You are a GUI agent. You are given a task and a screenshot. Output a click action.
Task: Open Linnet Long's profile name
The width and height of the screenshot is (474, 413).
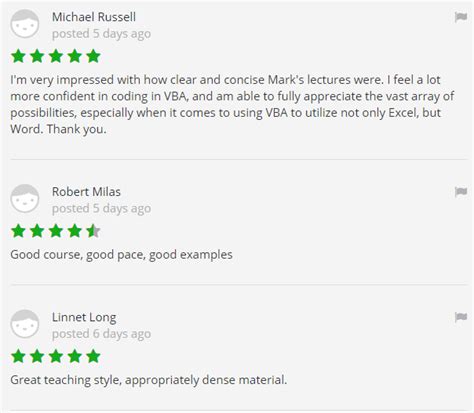(84, 317)
